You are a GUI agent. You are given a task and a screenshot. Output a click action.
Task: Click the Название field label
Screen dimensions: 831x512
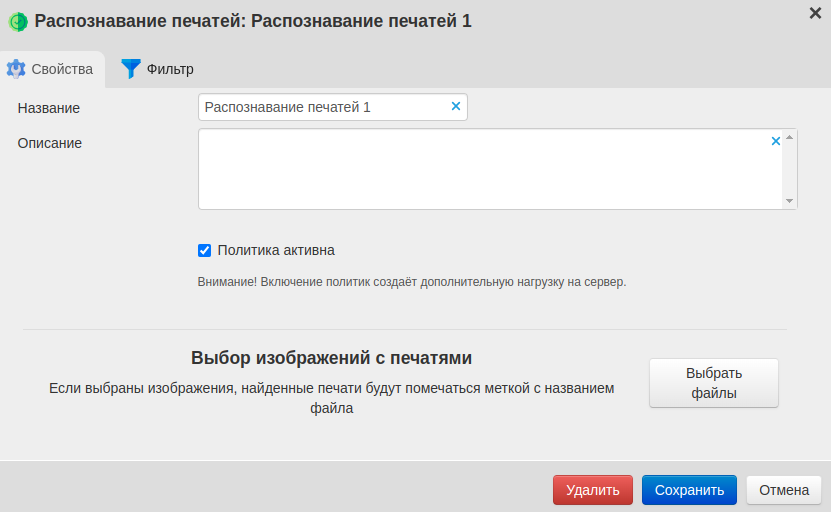coord(49,108)
